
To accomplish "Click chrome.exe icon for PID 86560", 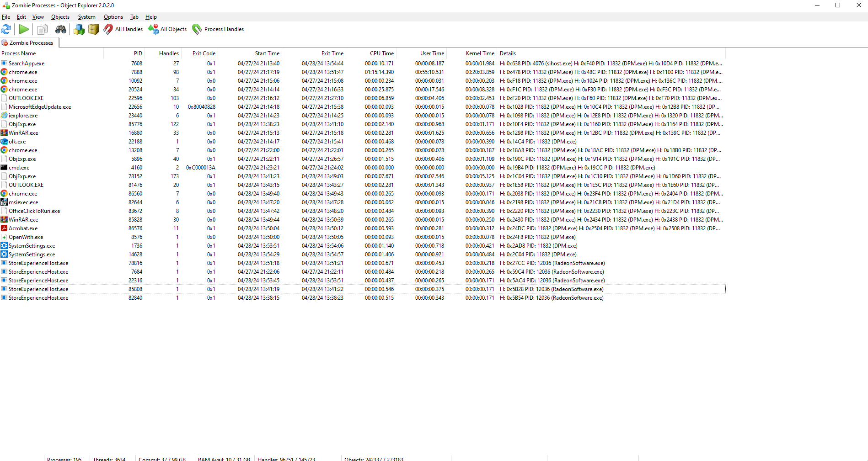I will [x=4, y=194].
